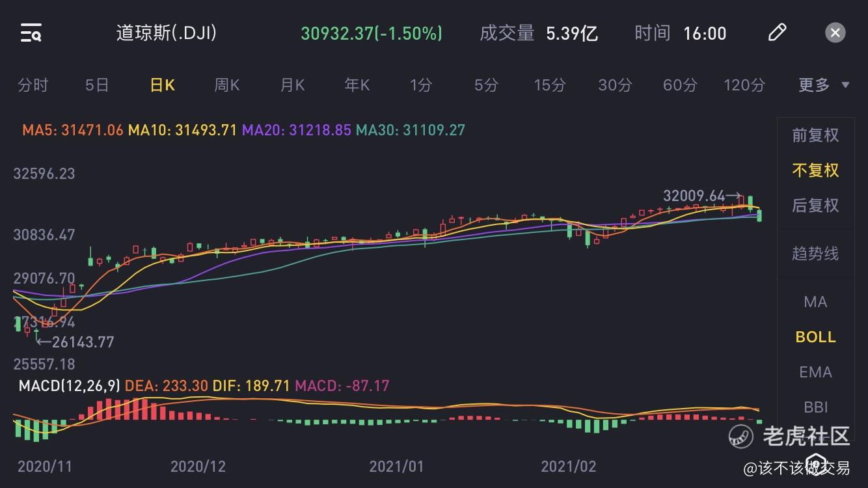The image size is (868, 488).
Task: Select the 月K monthly candlestick tab
Action: tap(292, 85)
